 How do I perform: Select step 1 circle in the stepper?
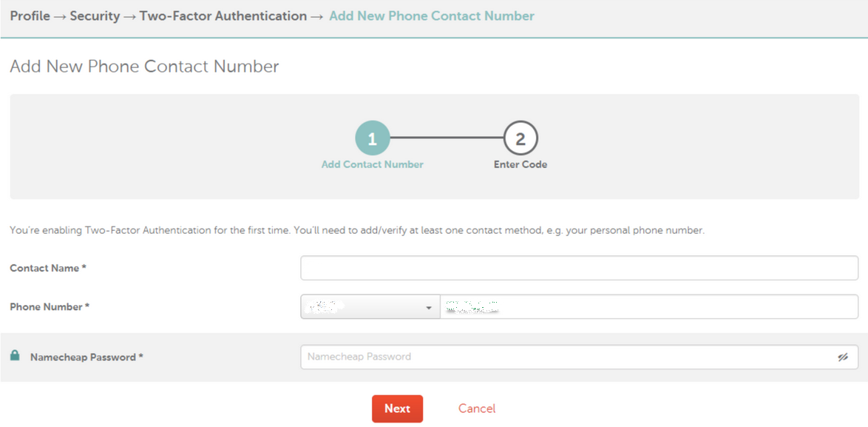tap(372, 138)
